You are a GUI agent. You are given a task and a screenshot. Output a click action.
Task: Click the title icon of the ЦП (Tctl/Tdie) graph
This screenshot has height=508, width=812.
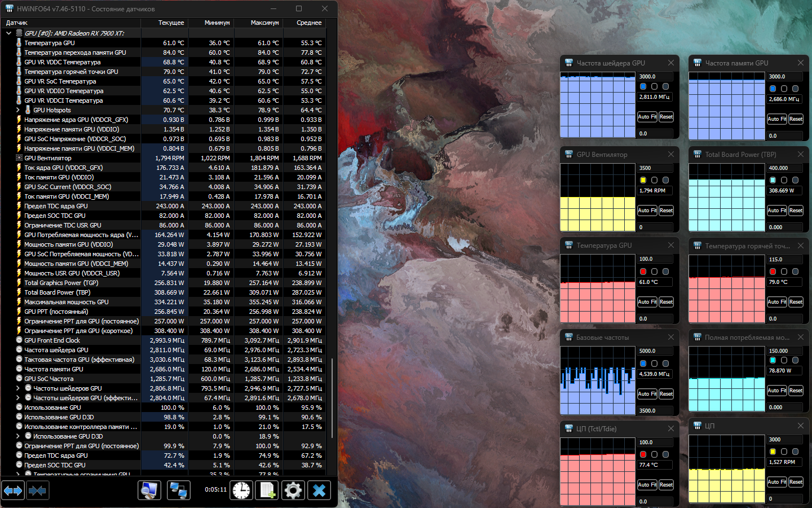(568, 428)
